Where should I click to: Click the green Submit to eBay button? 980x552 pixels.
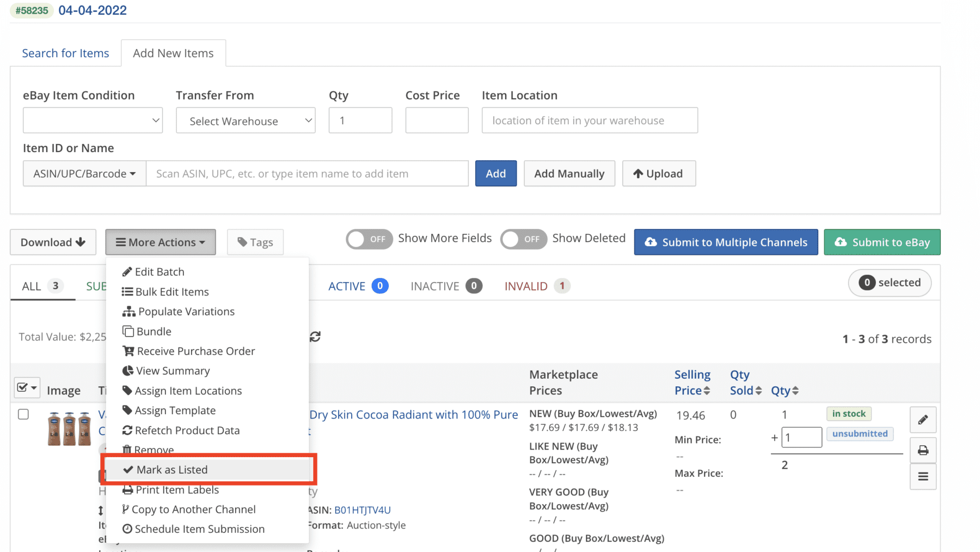coord(882,242)
